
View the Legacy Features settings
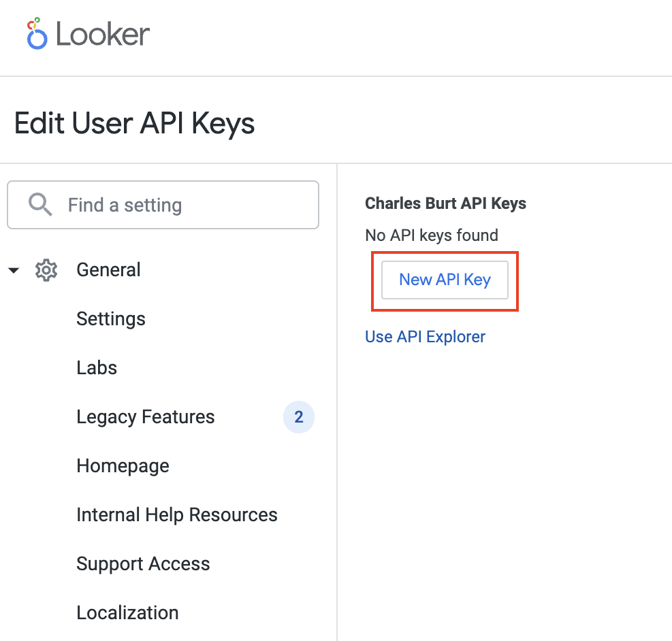click(x=145, y=417)
